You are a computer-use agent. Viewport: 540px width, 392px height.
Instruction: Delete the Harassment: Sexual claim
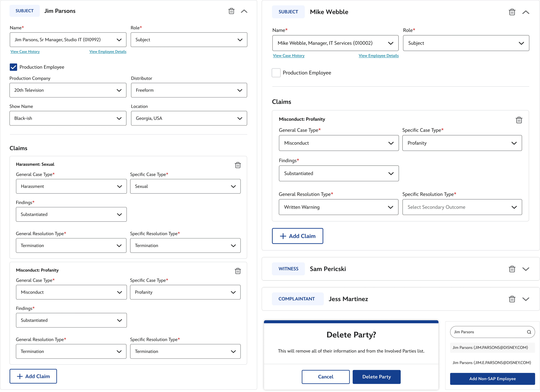[238, 165]
